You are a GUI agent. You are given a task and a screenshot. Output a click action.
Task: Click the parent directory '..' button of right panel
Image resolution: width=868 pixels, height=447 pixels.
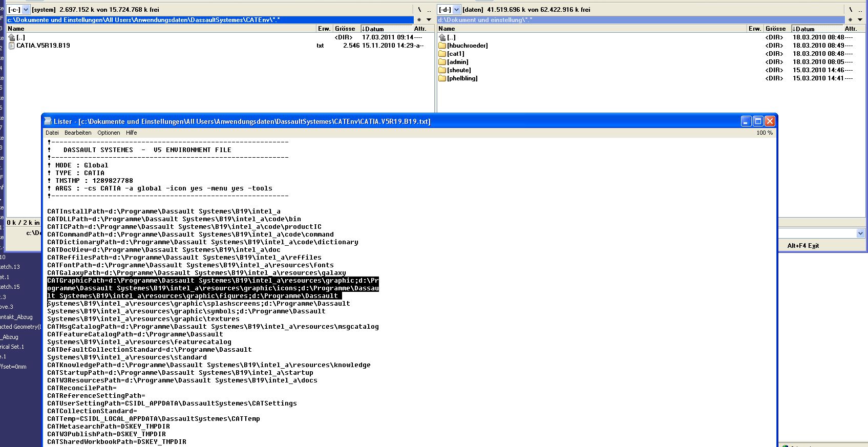tap(860, 10)
